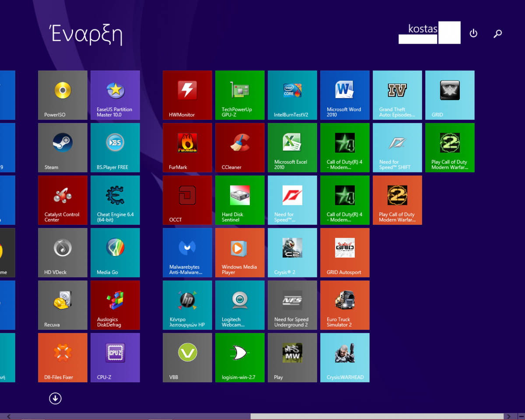The width and height of the screenshot is (525, 420).
Task: Open Hard Disk Sentinel
Action: [240, 200]
